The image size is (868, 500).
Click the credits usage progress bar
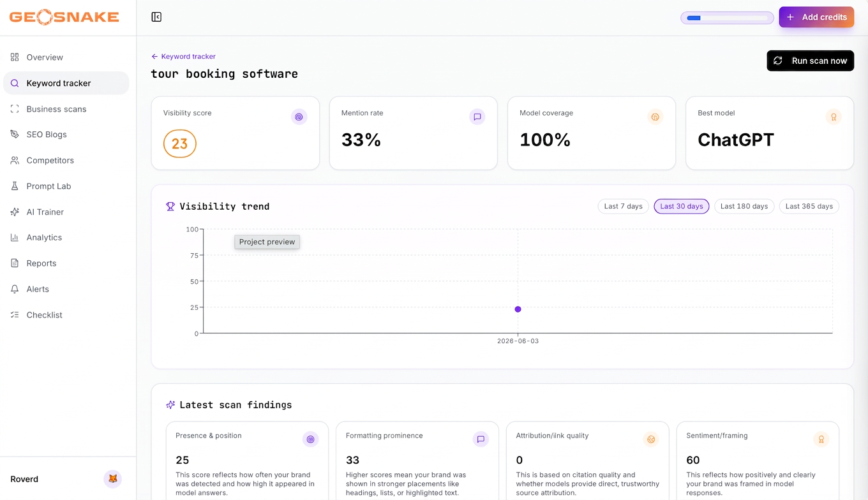pos(728,18)
